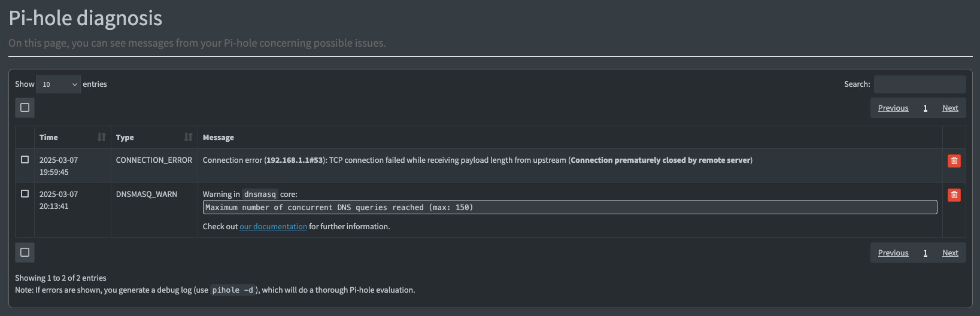Check the DNSMASQ_WARN row checkbox
Screen dimensions: 980x316
click(x=25, y=193)
